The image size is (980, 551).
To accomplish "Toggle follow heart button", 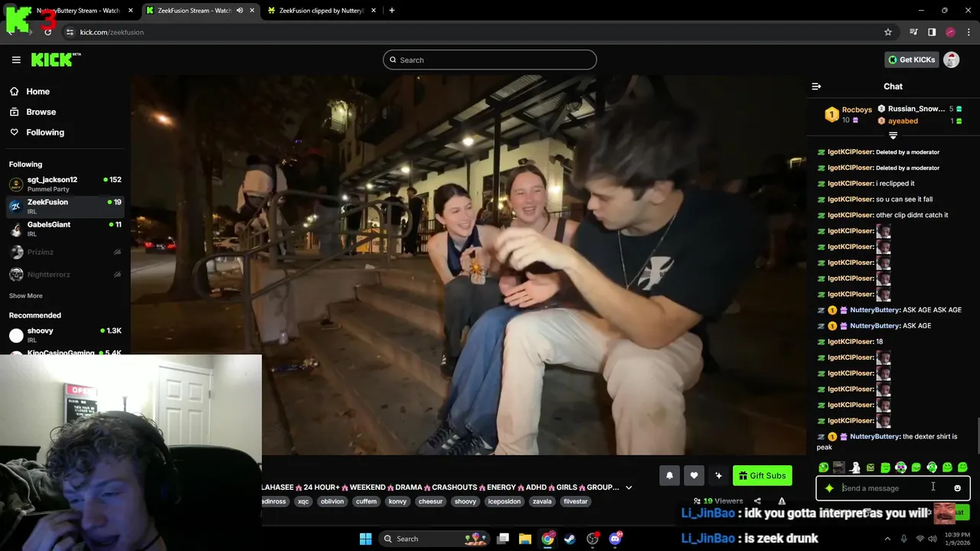I will click(694, 475).
